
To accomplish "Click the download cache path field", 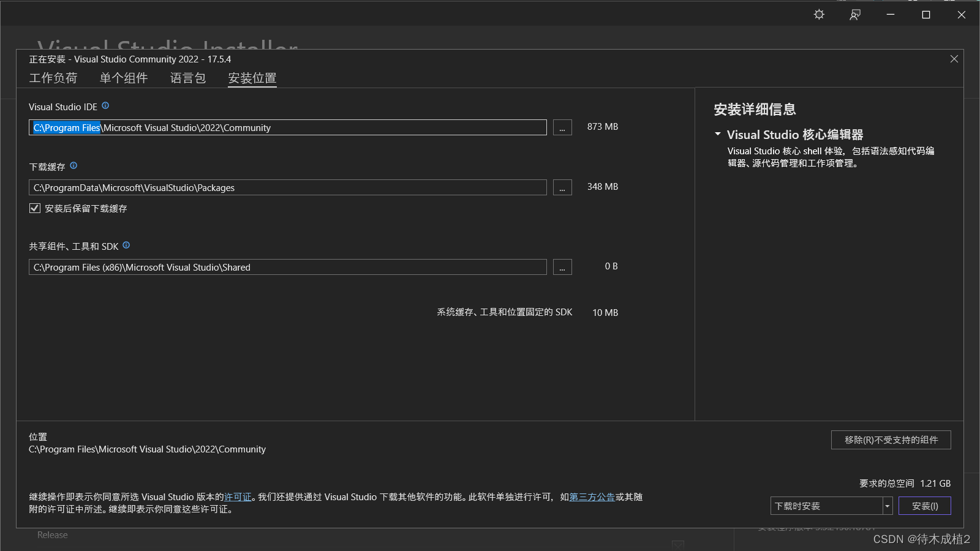I will click(x=288, y=187).
